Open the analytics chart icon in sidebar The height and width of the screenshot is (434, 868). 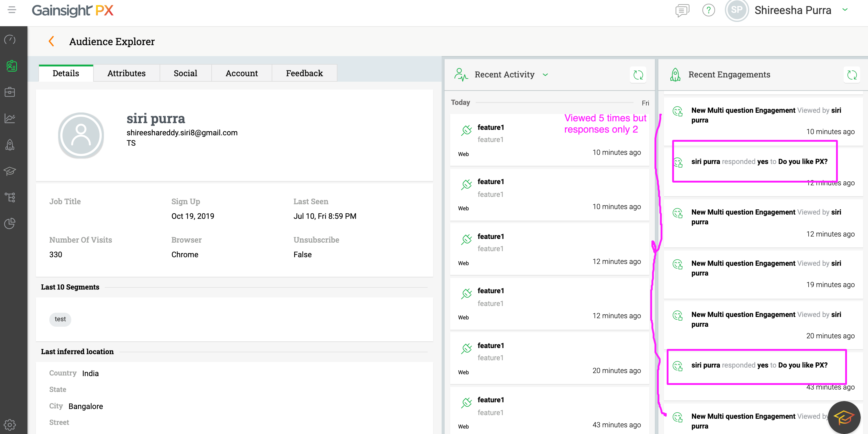(x=10, y=118)
